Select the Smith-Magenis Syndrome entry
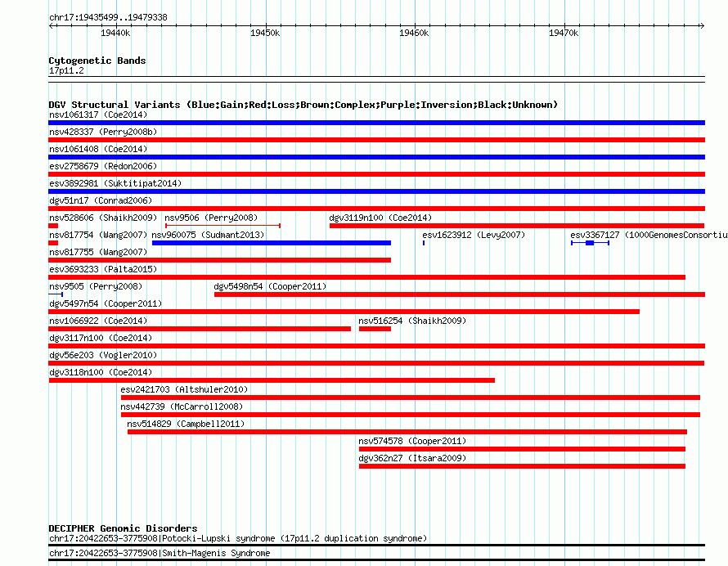 160,553
